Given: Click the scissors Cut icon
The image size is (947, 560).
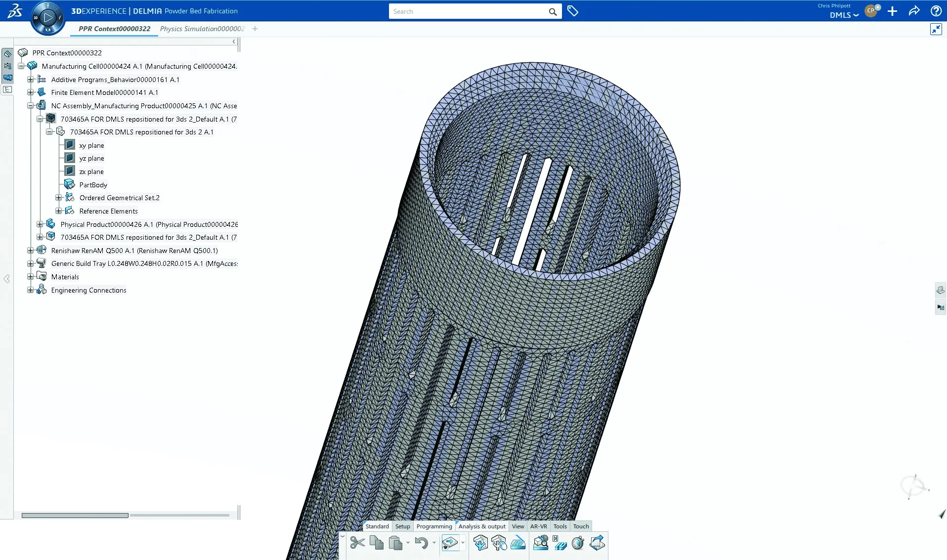Looking at the screenshot, I should (x=357, y=543).
